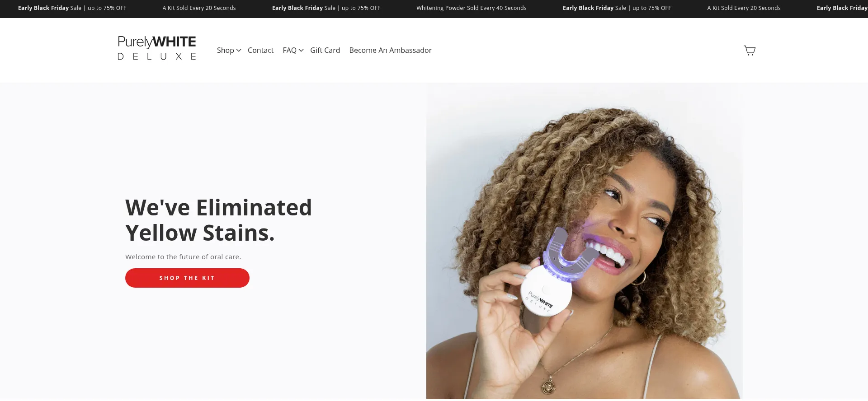
Task: Click the 'We've Eliminated Yellow Stains.' headline
Action: tap(218, 220)
